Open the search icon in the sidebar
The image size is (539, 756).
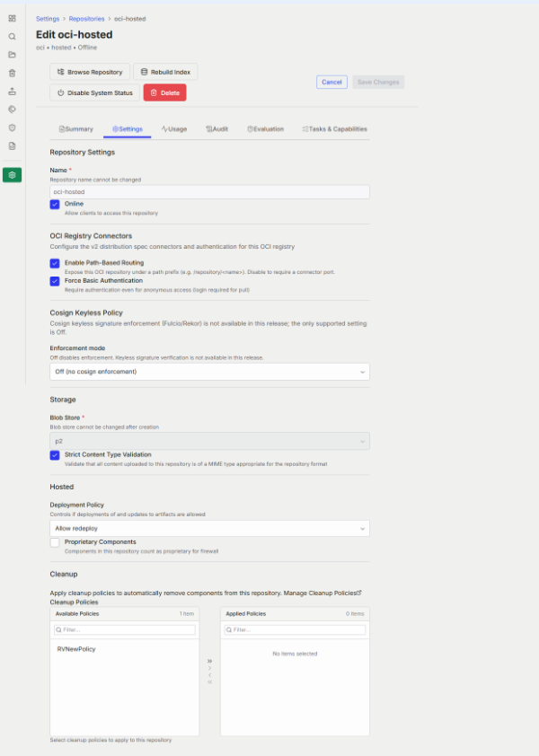(12, 37)
